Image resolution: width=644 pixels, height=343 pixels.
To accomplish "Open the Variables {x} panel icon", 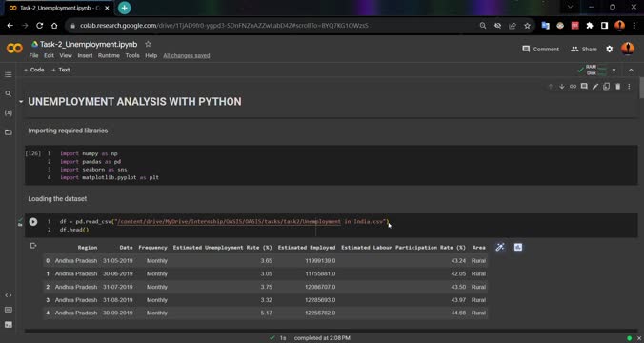I will 9,112.
